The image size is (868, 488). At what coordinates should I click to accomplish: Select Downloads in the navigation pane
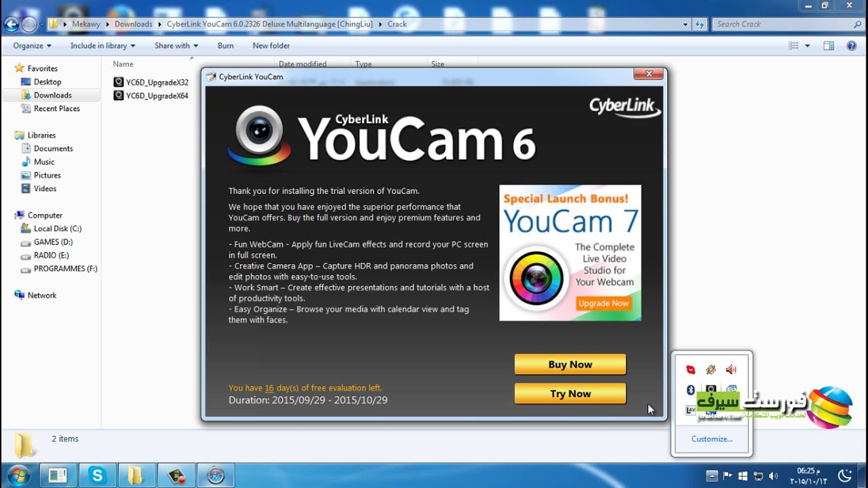(52, 95)
